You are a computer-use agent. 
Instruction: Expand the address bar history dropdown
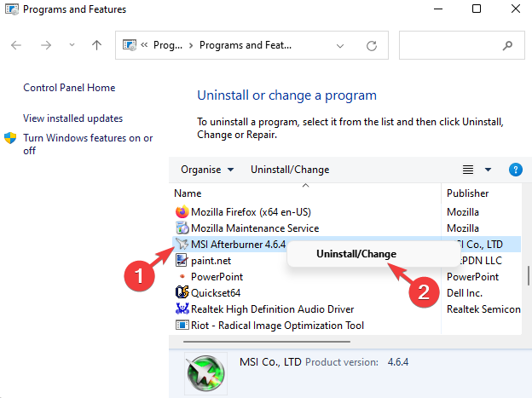(x=340, y=46)
